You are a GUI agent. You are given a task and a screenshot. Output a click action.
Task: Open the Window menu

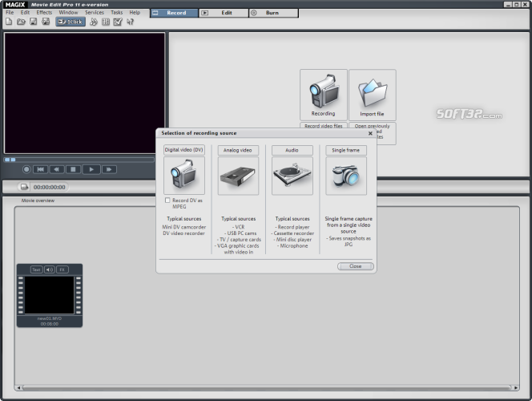click(x=68, y=13)
